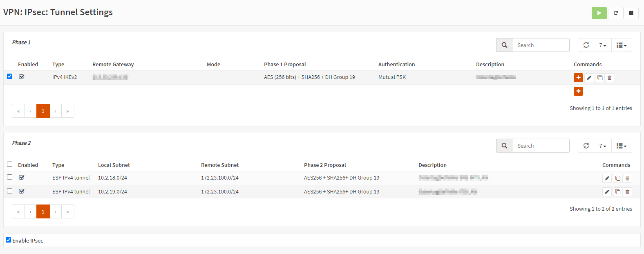Image resolution: width=644 pixels, height=254 pixels.
Task: Start the IPsec service with green play button
Action: tap(599, 13)
